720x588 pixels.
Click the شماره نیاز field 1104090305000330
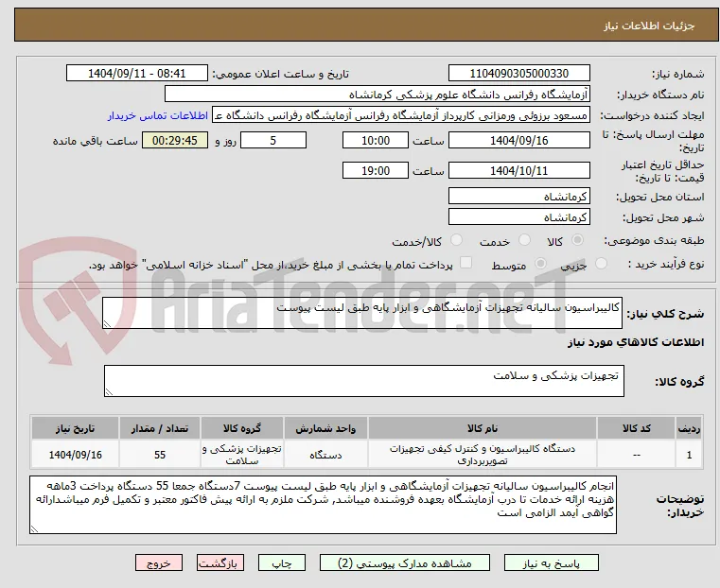click(x=518, y=74)
